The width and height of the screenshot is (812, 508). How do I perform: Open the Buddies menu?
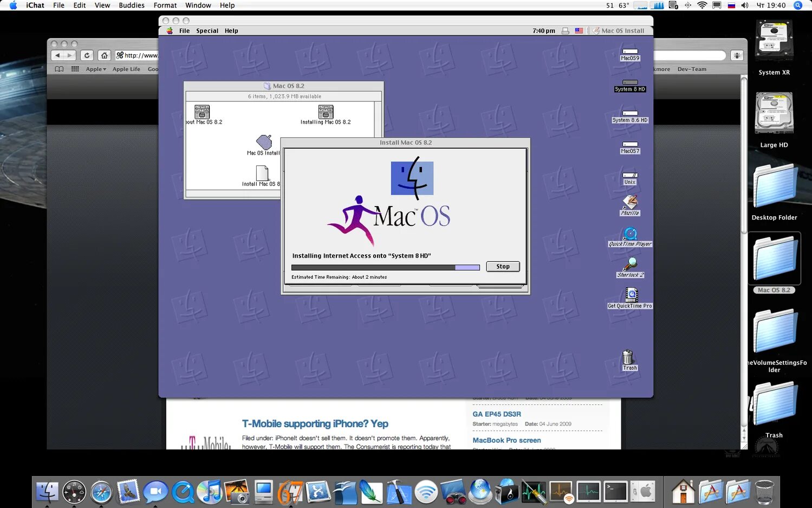click(x=132, y=5)
